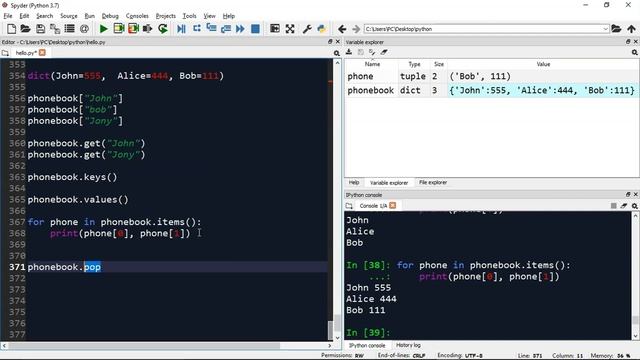
Task: Click the Step into function icon
Action: click(211, 29)
